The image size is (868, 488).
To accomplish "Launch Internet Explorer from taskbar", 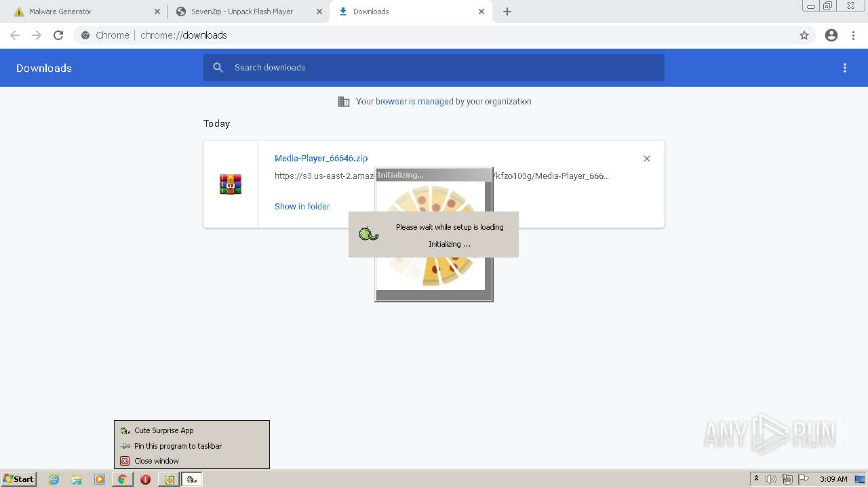I will (x=54, y=479).
